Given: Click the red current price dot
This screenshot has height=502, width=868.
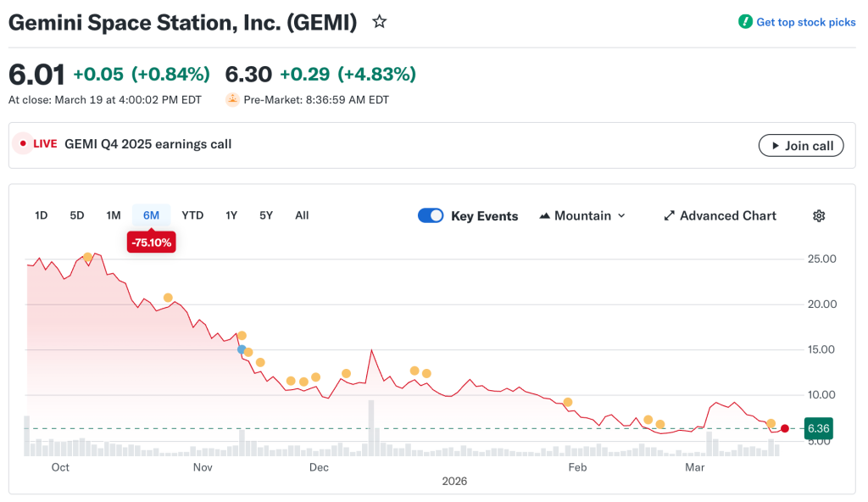Looking at the screenshot, I should click(785, 429).
